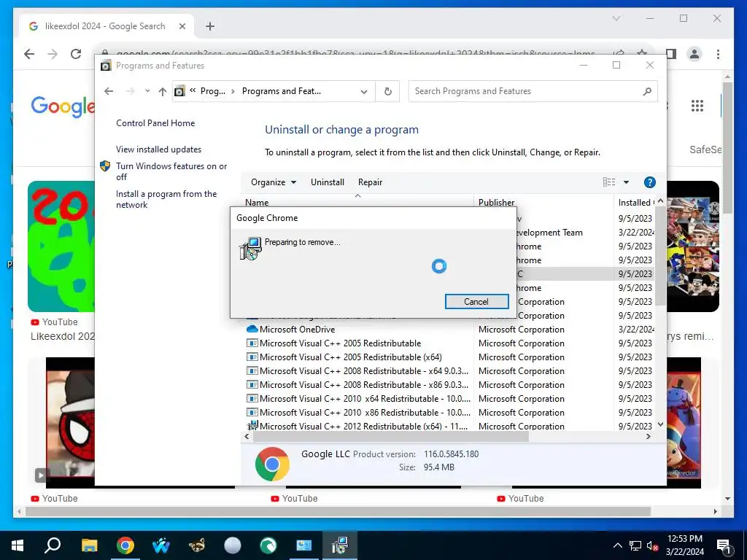Go up one level in Control Panel
This screenshot has height=560, width=747.
(x=163, y=91)
